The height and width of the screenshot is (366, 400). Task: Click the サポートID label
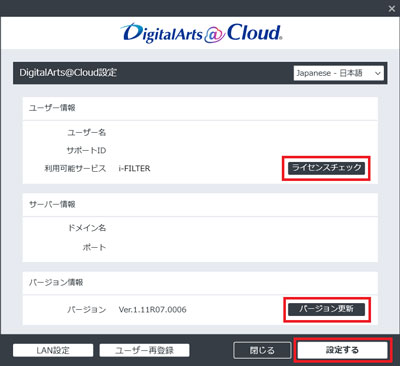coord(86,151)
